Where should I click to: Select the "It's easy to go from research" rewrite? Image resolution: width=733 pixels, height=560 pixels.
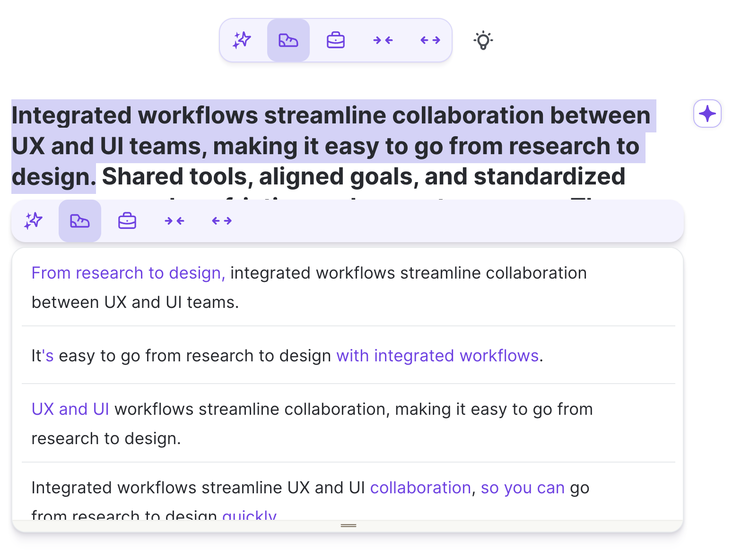point(287,356)
